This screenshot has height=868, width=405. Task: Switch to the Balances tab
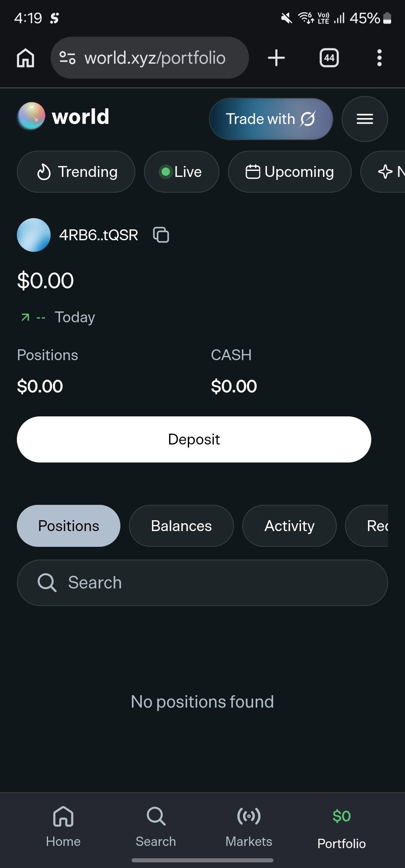(181, 526)
